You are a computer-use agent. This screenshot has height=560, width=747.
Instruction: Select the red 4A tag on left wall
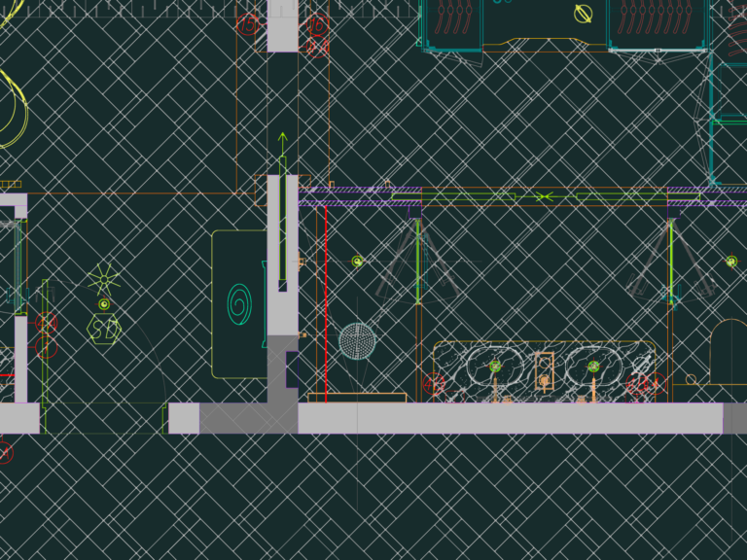(x=47, y=324)
